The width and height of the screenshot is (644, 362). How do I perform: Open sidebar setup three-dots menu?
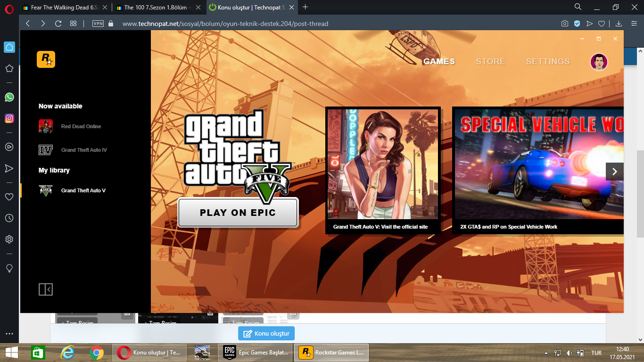9,334
